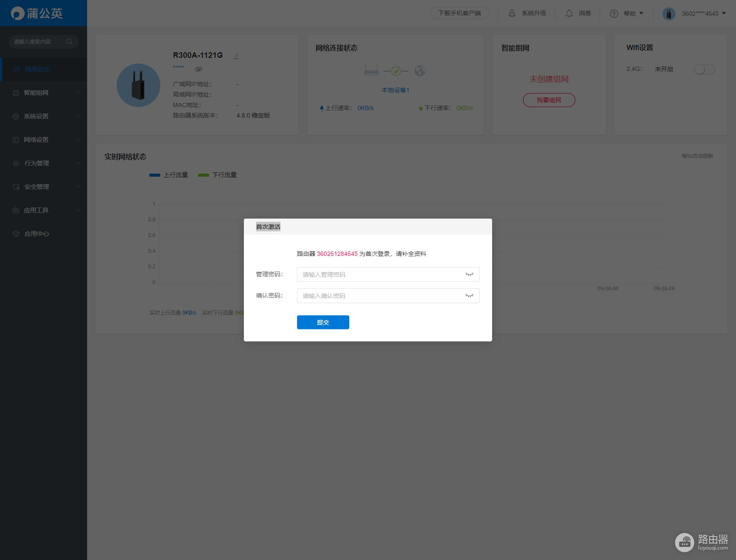
Task: Click the 帮助 question mark icon
Action: 614,13
